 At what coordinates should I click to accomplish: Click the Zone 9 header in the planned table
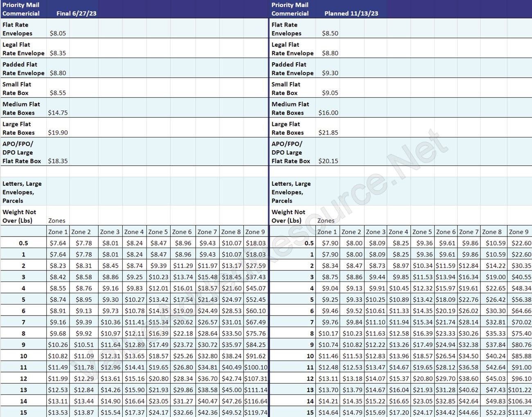(518, 232)
